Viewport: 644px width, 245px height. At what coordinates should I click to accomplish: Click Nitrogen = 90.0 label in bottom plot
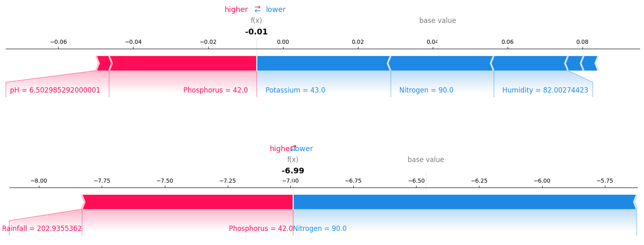tap(320, 229)
